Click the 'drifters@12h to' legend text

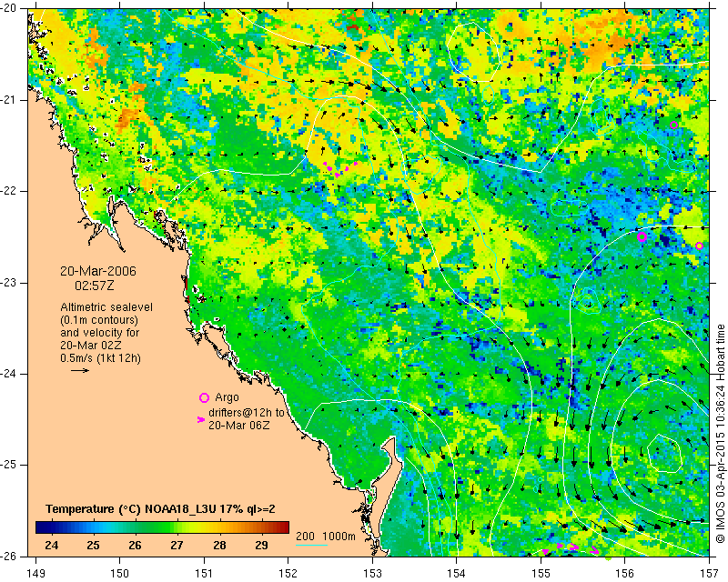coord(246,413)
